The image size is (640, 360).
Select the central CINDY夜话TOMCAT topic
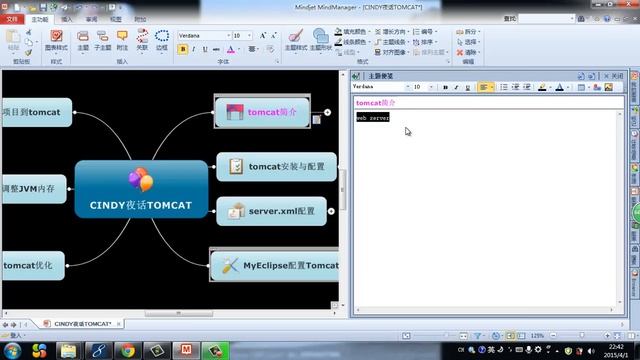pos(141,189)
